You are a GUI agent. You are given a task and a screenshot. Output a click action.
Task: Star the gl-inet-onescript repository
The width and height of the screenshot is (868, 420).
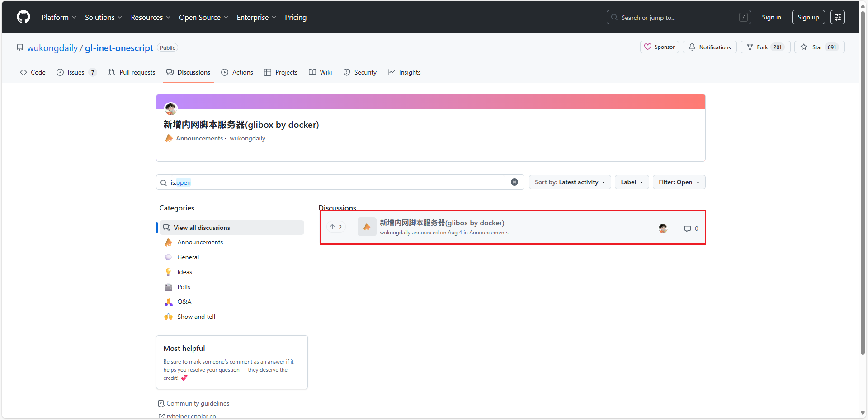819,47
